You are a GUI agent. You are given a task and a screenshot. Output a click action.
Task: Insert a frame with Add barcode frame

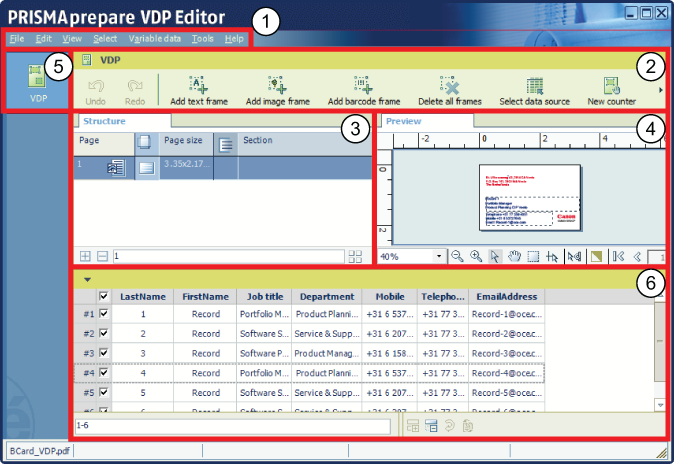click(364, 90)
